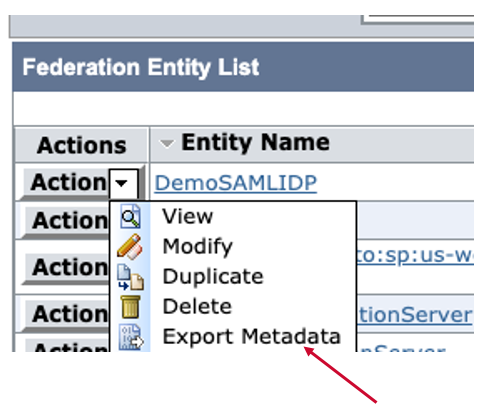Open the link ending in tionServer
The height and width of the screenshot is (411, 480).
click(x=415, y=314)
